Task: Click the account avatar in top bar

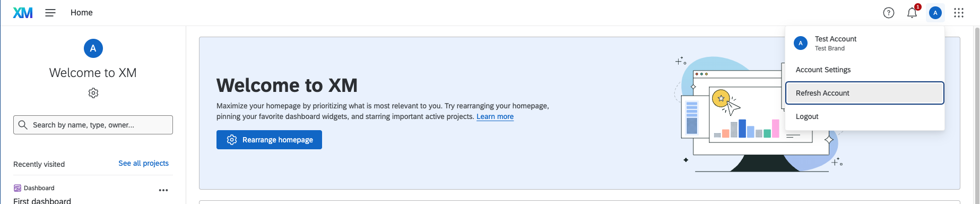Action: [935, 13]
